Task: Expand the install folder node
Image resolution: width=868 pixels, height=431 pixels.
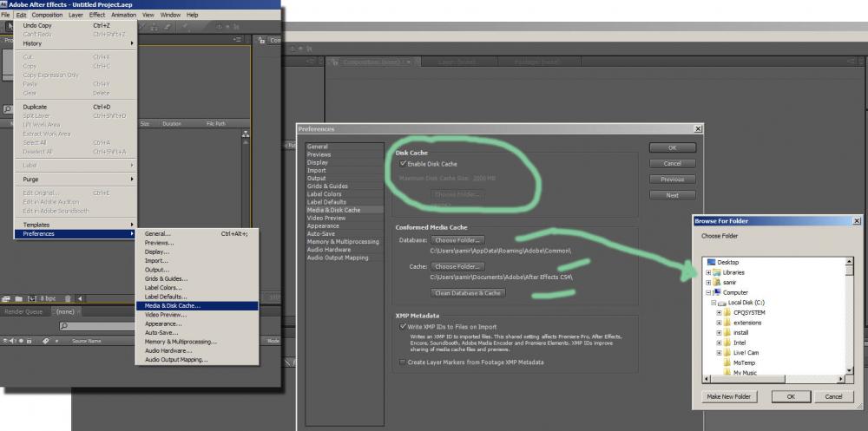Action: tap(719, 332)
